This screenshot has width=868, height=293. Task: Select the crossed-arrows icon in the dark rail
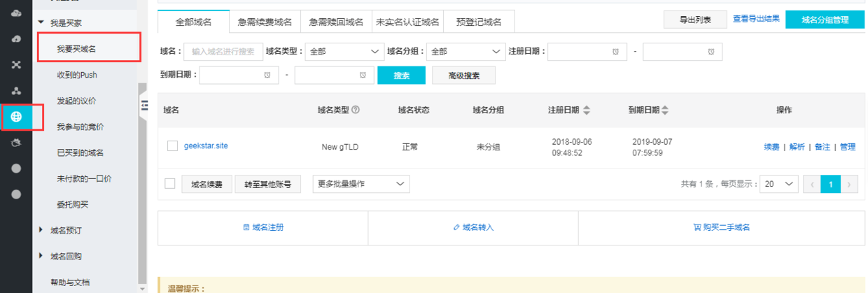click(16, 65)
